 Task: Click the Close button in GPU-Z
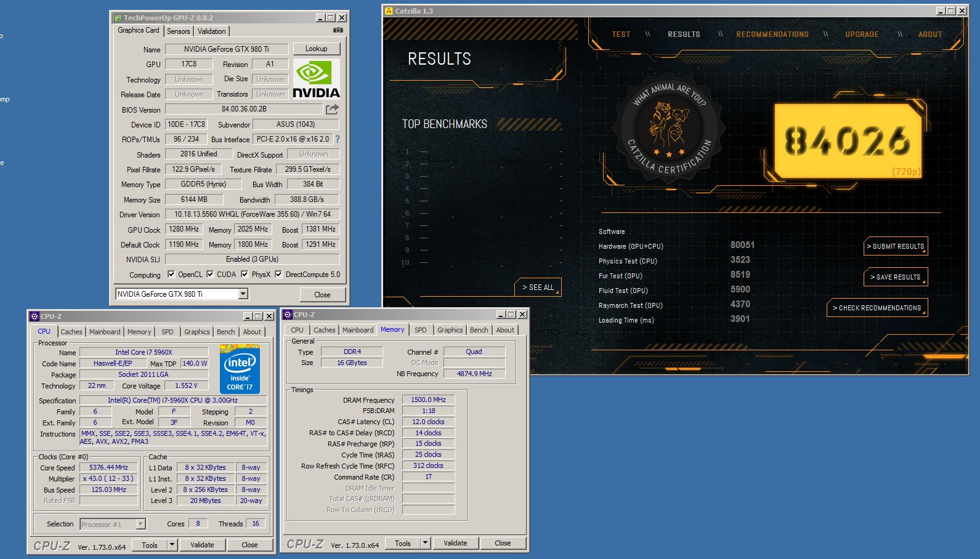(322, 295)
